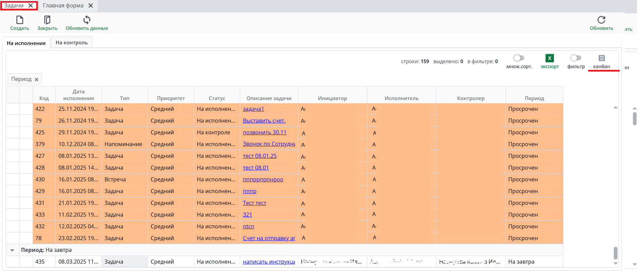Screen dimensions: 644x272
Task: Open the позвонить 30.11 task link
Action: [x=264, y=132]
